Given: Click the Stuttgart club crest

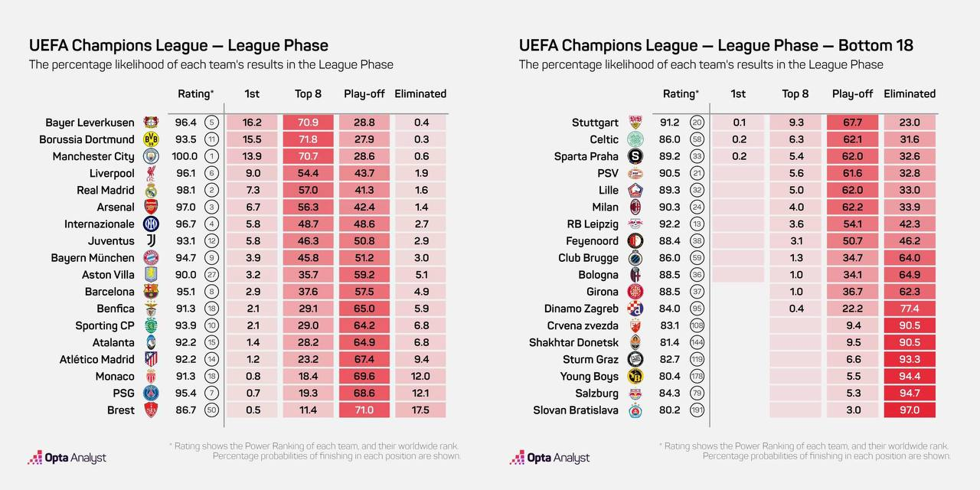Looking at the screenshot, I should (x=635, y=122).
